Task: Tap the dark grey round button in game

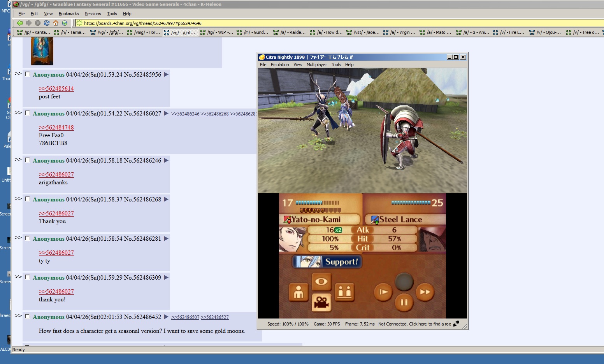Action: (x=404, y=282)
